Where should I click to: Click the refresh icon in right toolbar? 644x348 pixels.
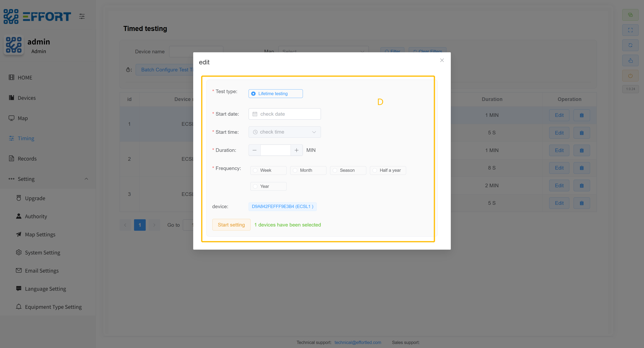[630, 45]
